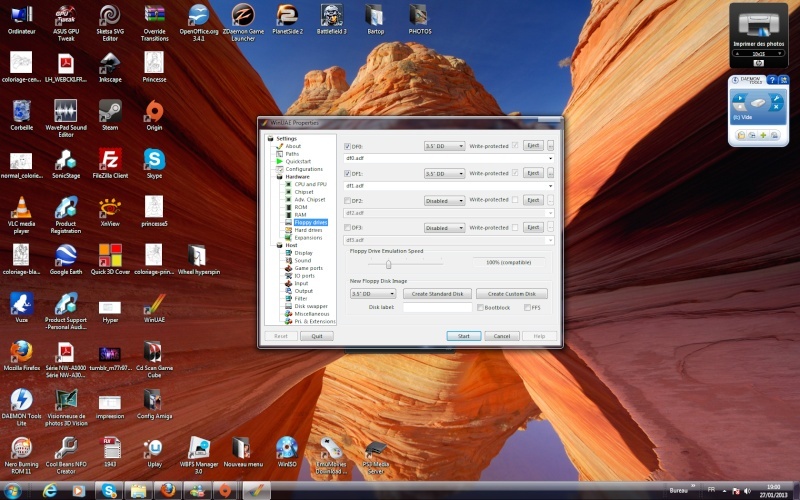Image resolution: width=800 pixels, height=500 pixels.
Task: Open Inkscape desktop icon
Action: pos(110,67)
